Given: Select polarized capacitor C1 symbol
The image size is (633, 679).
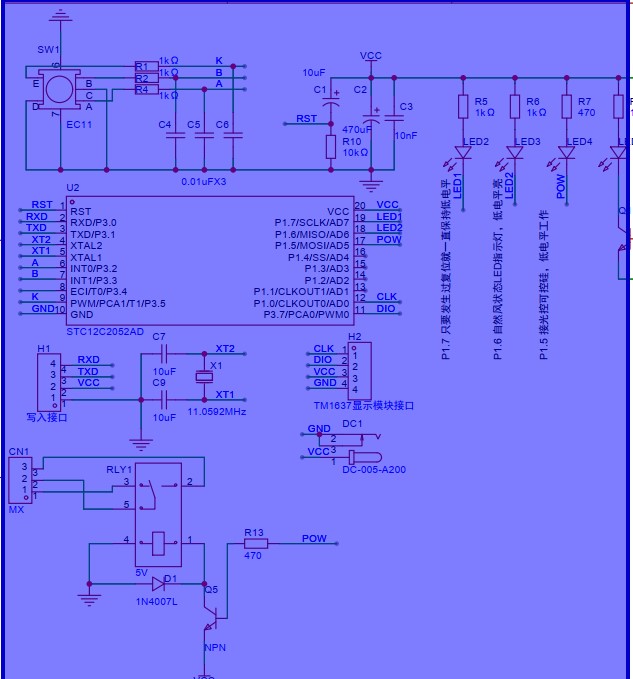Looking at the screenshot, I should point(331,101).
